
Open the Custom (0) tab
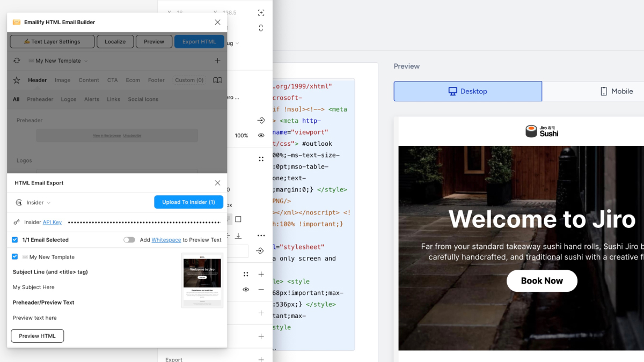pyautogui.click(x=189, y=80)
